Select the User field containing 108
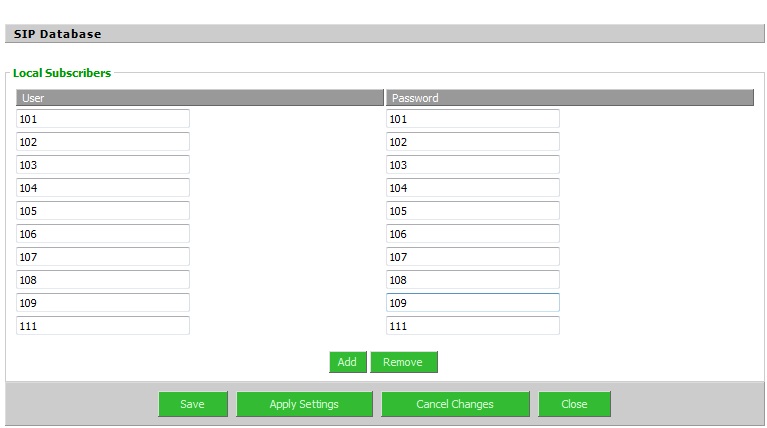Screen dimensions: 767x428 pos(103,280)
